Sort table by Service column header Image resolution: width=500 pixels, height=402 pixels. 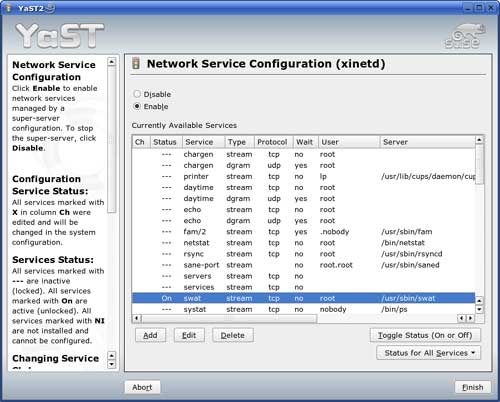[x=203, y=142]
